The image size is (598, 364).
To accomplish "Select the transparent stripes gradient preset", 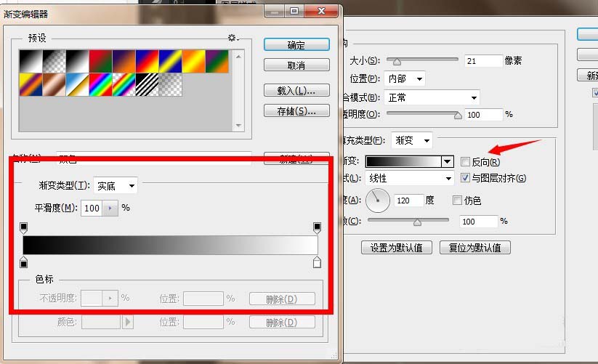I will click(x=148, y=84).
